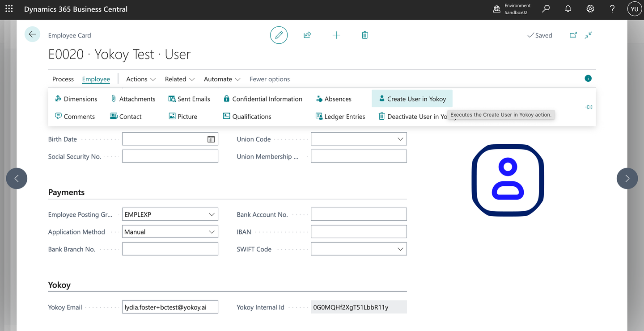Open Attachments
Screen dimensions: 644x331
[133, 99]
